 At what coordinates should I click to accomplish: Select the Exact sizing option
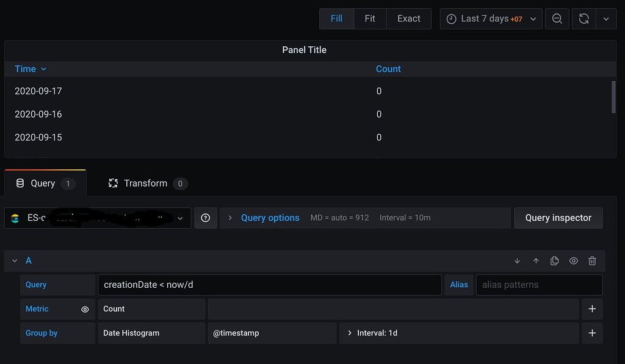pyautogui.click(x=408, y=19)
